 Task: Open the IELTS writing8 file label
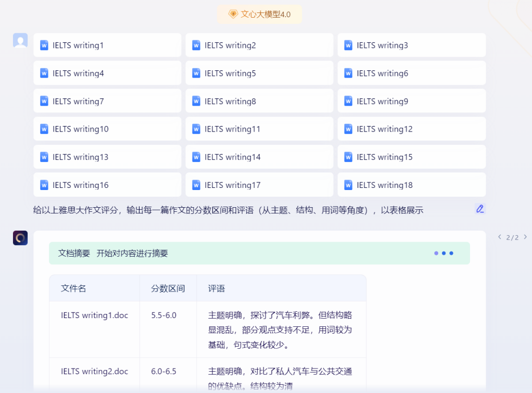pos(230,102)
